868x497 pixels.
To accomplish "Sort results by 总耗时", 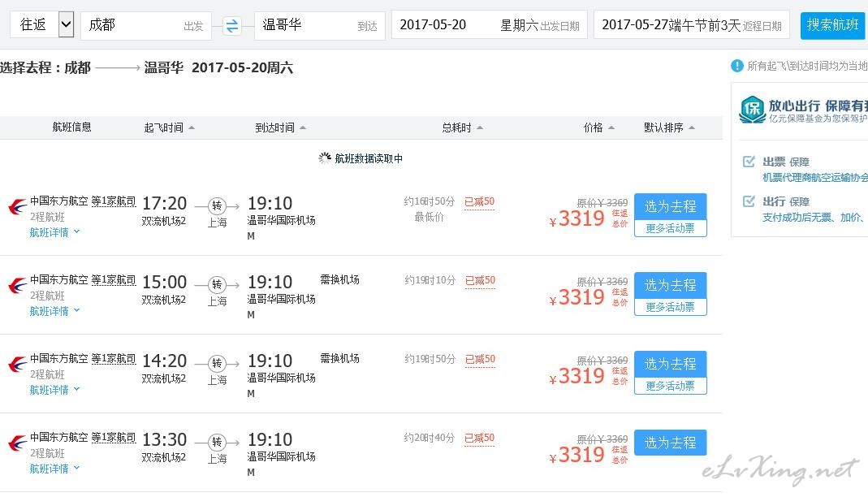I will (x=462, y=127).
